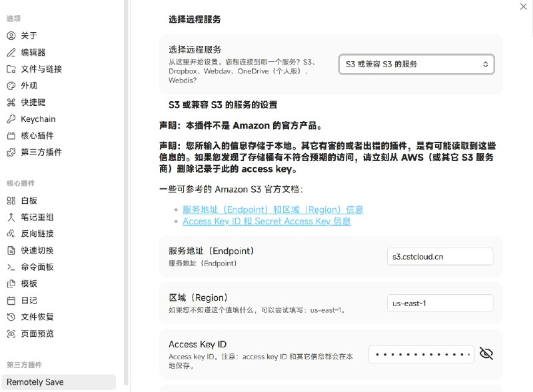Click the s3.cstcloud.cn endpoint input field
The height and width of the screenshot is (392, 533).
click(440, 256)
